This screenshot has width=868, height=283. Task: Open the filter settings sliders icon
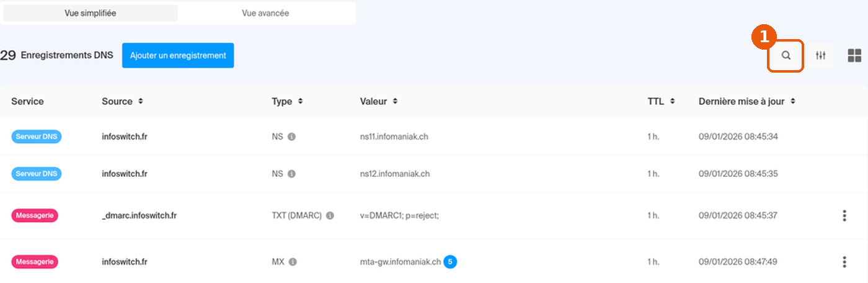click(821, 56)
